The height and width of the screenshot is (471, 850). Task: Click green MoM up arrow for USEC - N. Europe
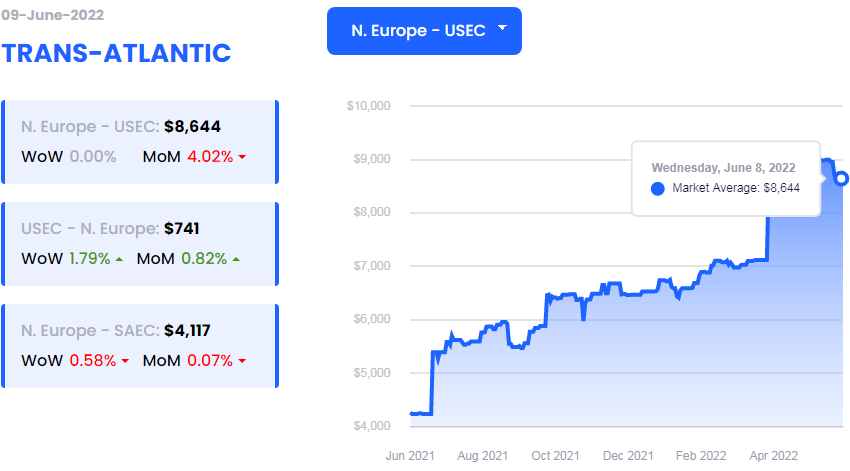pyautogui.click(x=235, y=259)
